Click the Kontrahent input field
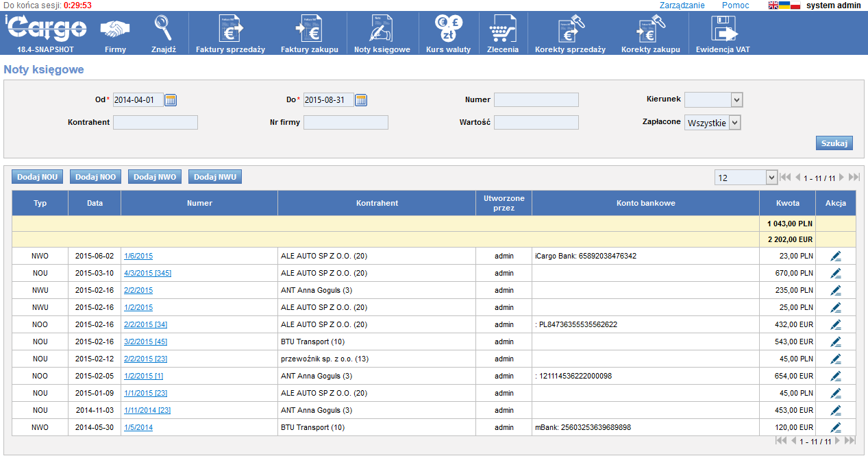The height and width of the screenshot is (467, 868). tap(156, 123)
